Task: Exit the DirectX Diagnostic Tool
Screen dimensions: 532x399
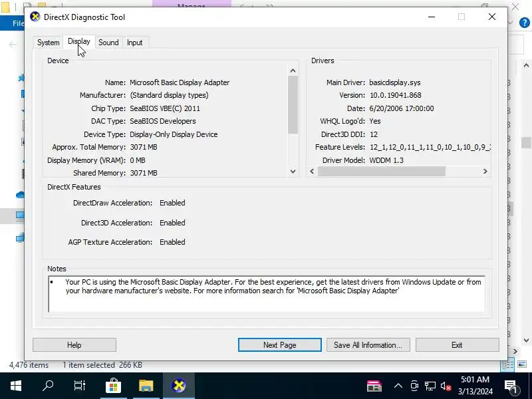Action: (457, 345)
